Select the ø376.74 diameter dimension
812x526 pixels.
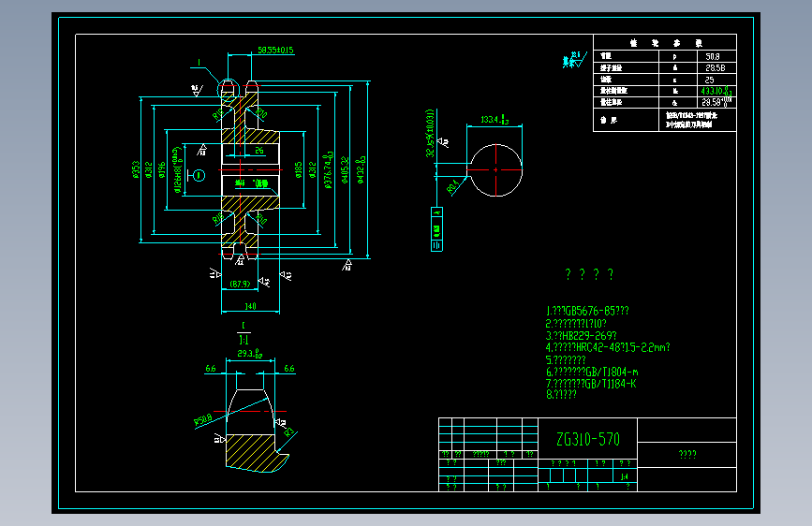click(x=329, y=170)
